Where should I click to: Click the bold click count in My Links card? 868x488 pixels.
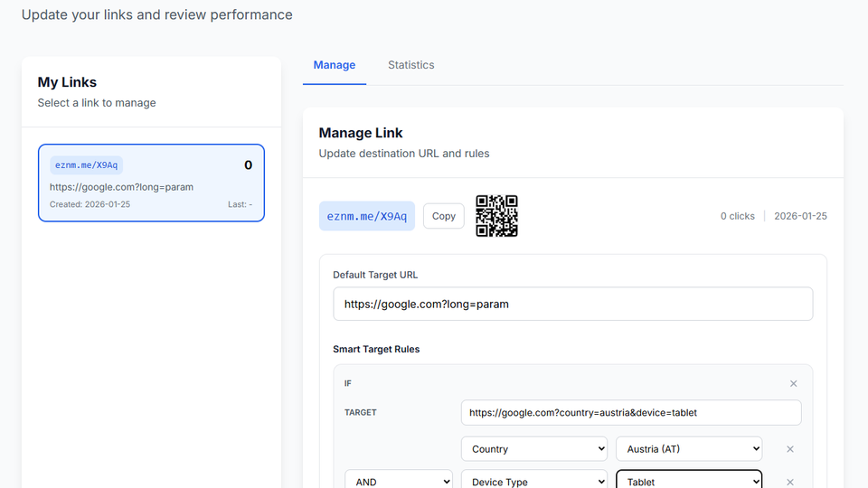[248, 165]
